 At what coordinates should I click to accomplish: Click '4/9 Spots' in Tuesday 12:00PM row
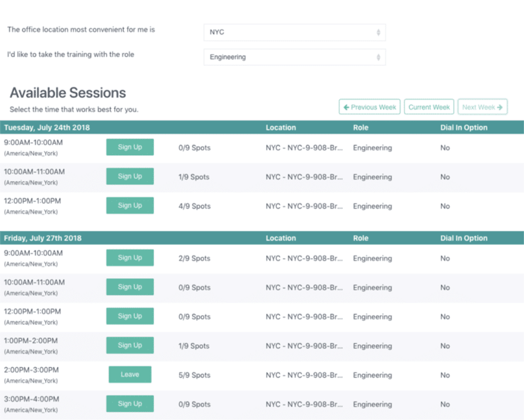click(194, 206)
